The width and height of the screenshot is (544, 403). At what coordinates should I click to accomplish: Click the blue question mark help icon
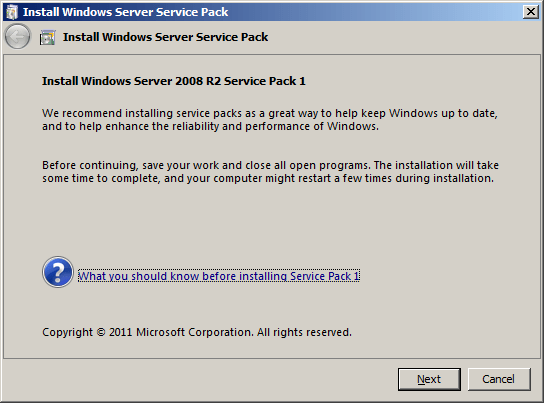58,272
